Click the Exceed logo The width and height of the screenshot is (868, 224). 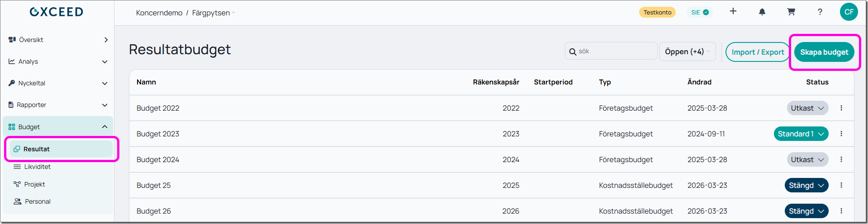pyautogui.click(x=57, y=12)
